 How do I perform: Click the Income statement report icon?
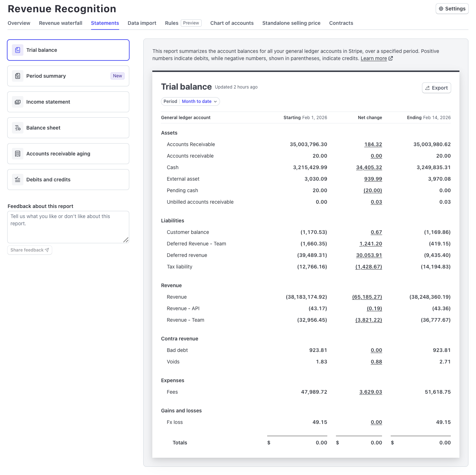pos(18,102)
